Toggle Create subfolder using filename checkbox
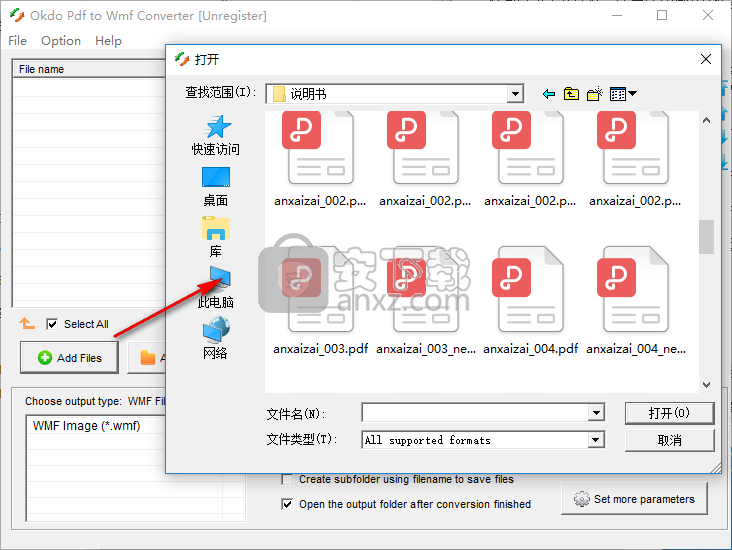 coord(287,479)
